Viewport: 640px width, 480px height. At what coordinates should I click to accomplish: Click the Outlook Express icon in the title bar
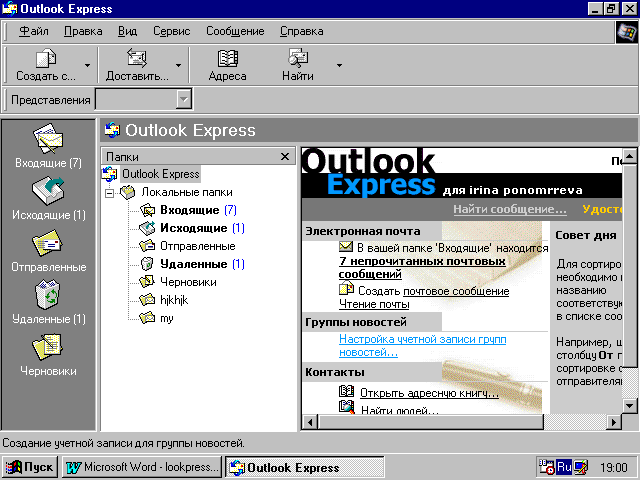tap(10, 9)
